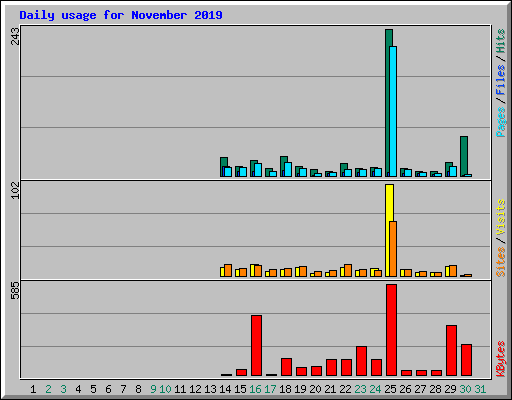Click the KBytes legend label

pos(500,359)
